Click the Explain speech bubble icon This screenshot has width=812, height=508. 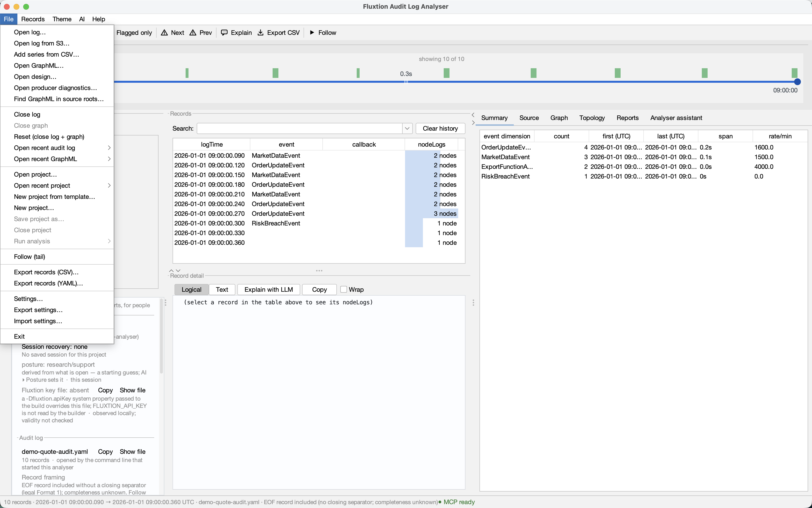point(224,33)
